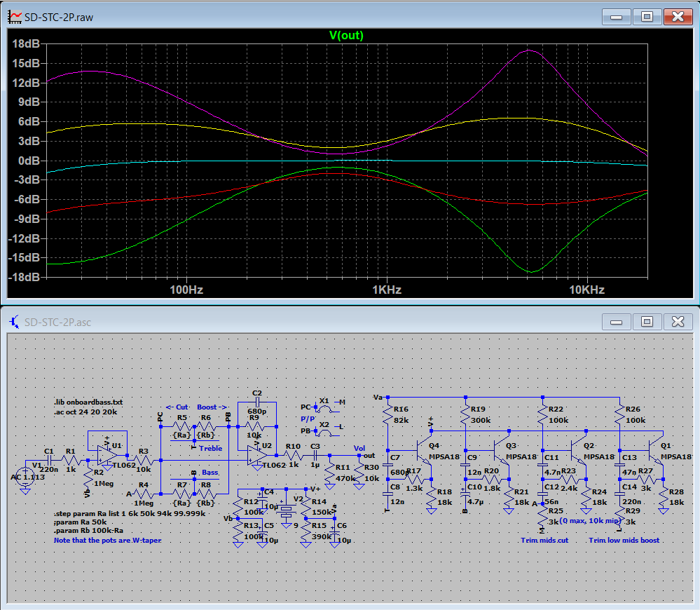Select resistor R16 82k
Viewport: 700px width, 610px height.
388,415
